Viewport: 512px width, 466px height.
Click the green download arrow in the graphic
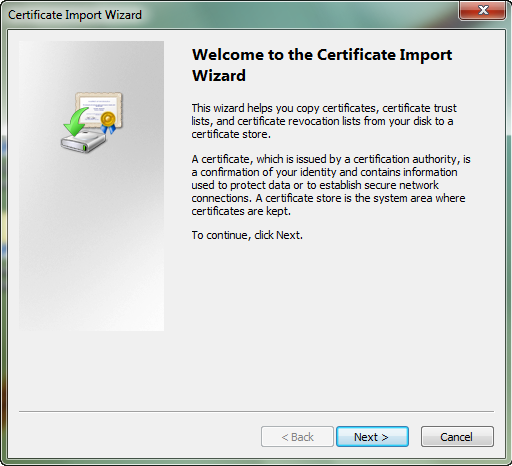(x=75, y=122)
